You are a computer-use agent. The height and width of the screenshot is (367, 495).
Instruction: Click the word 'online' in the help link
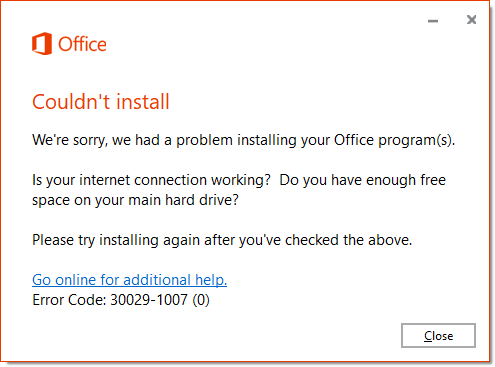(75, 280)
